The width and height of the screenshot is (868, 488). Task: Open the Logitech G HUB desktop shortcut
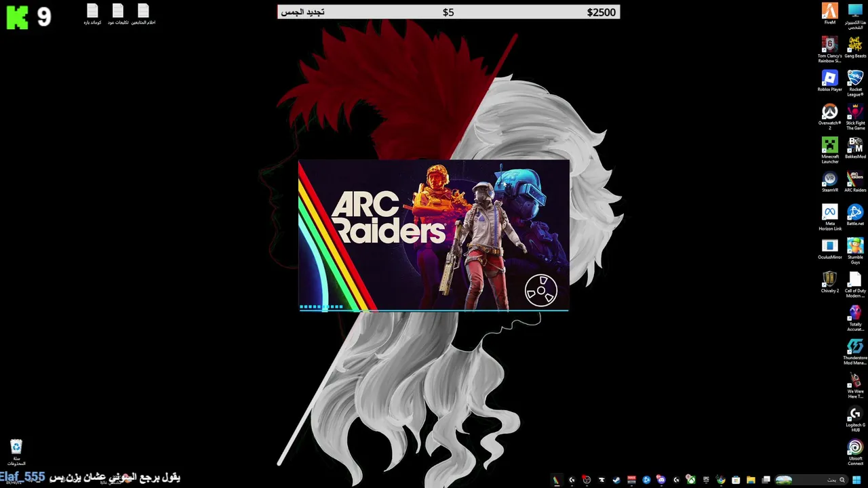click(x=856, y=419)
